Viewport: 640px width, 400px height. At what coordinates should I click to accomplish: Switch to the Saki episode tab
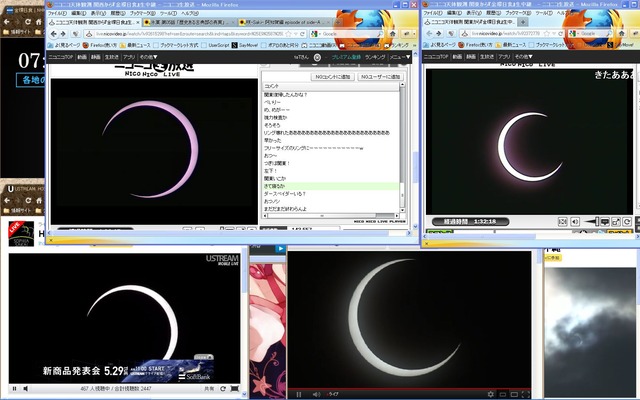[285, 22]
